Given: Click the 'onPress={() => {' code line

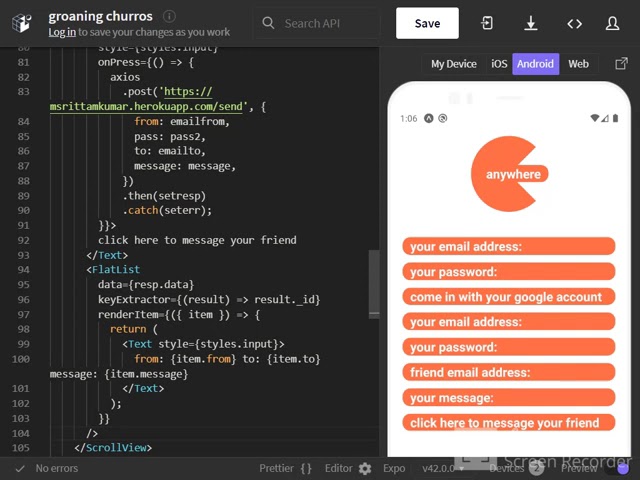Looking at the screenshot, I should point(146,62).
